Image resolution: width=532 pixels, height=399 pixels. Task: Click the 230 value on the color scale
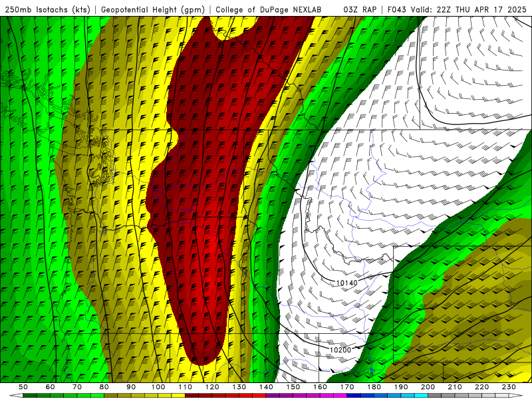pos(509,387)
